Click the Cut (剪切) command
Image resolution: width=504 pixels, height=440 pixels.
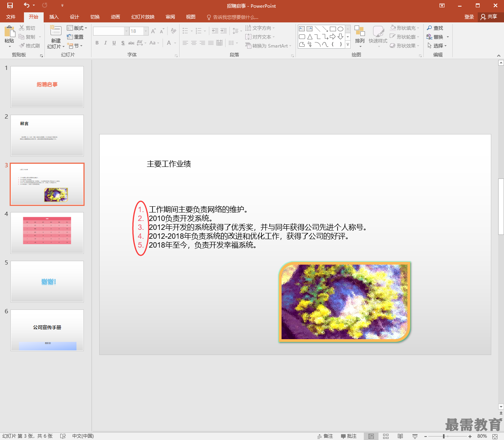[x=27, y=28]
